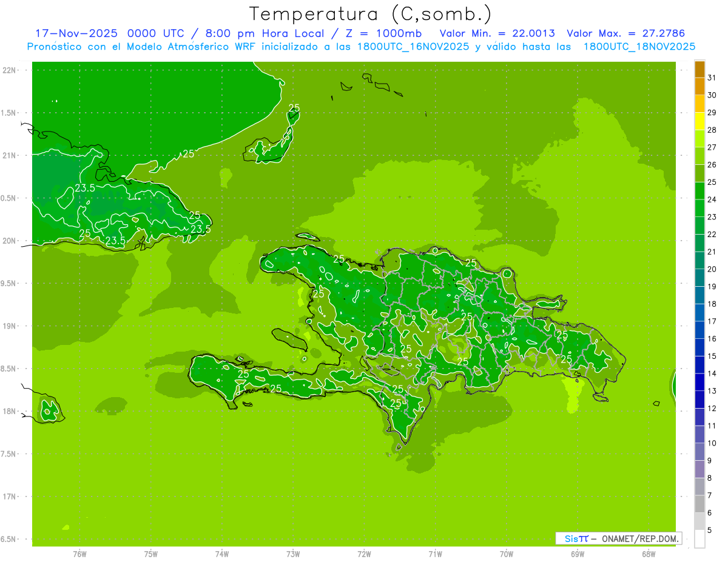Click the colorbar value "5"
This screenshot has width=728, height=562.
coord(709,530)
